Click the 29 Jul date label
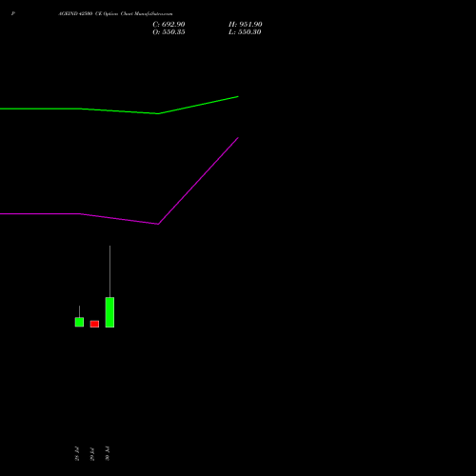This screenshot has width=476, height=476. point(92,454)
